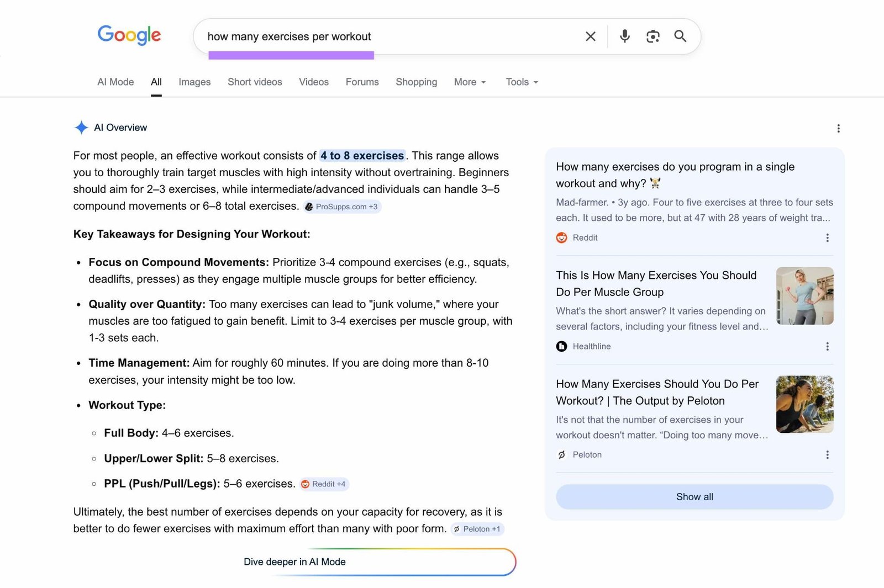The width and height of the screenshot is (884, 588).
Task: Open the AI Overview three-dot options menu
Action: pyautogui.click(x=839, y=128)
